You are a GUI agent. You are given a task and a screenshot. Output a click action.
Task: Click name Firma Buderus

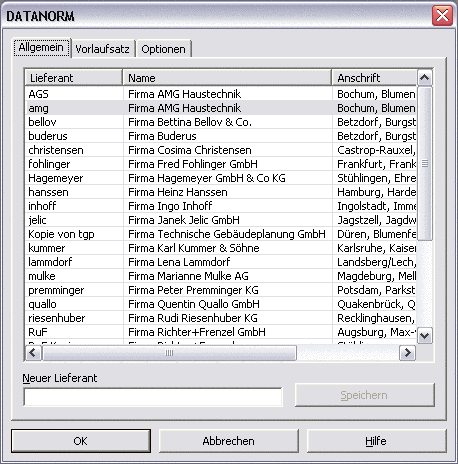click(x=162, y=136)
